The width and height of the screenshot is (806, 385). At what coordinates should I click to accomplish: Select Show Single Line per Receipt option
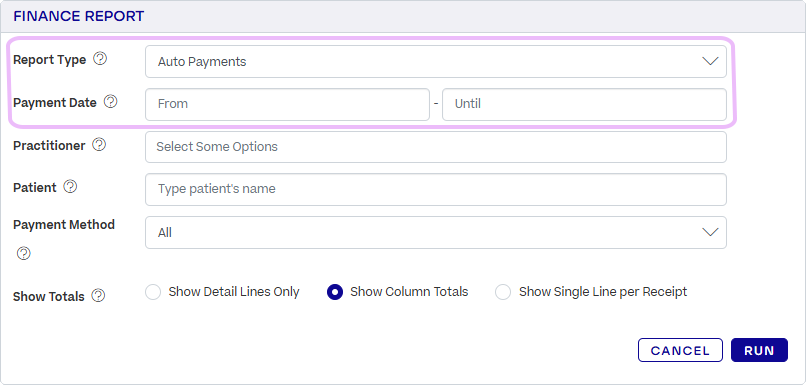point(503,292)
